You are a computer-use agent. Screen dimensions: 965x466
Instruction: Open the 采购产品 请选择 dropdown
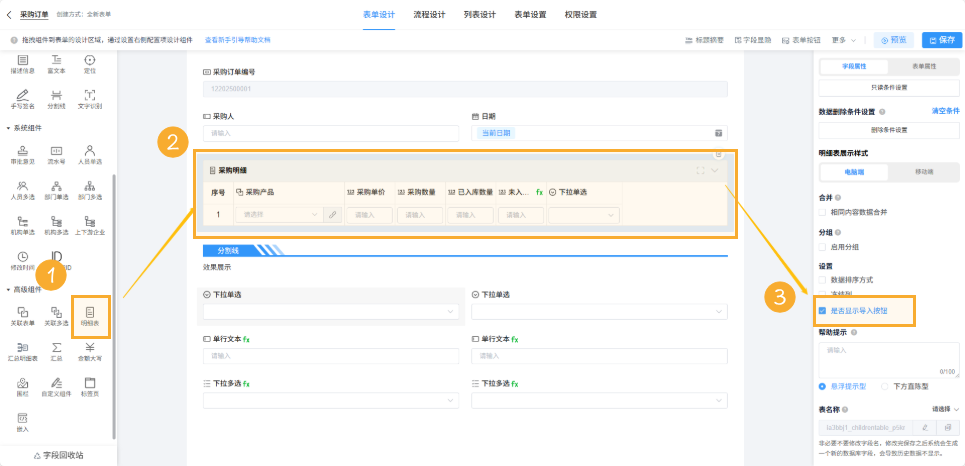click(x=279, y=215)
